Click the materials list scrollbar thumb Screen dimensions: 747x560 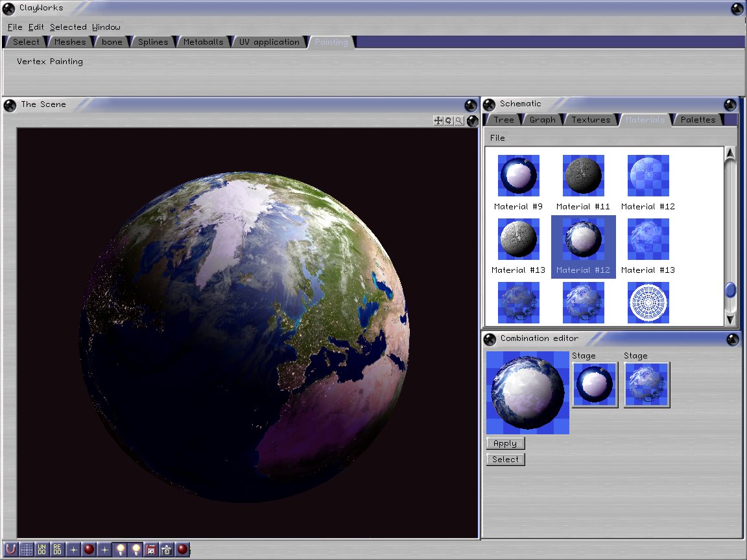click(x=731, y=290)
